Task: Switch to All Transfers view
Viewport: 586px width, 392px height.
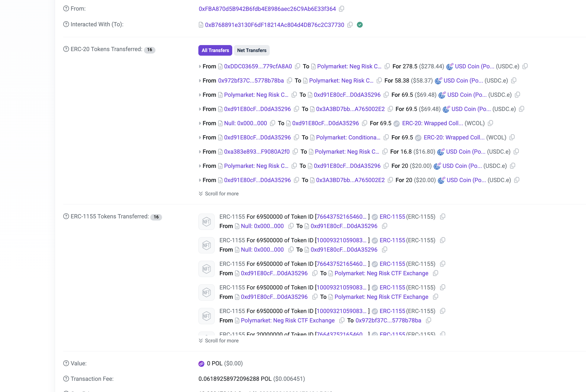Action: coord(215,50)
